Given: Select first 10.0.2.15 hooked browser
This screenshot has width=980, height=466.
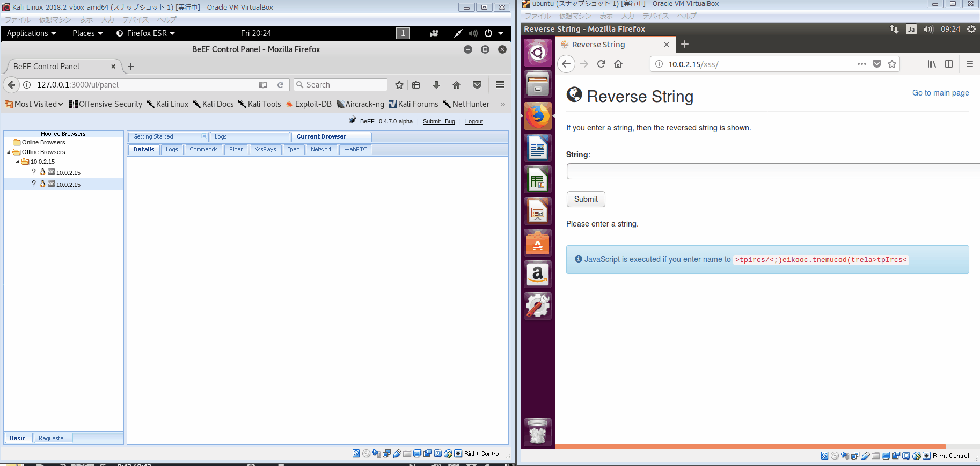Looking at the screenshot, I should coord(63,173).
